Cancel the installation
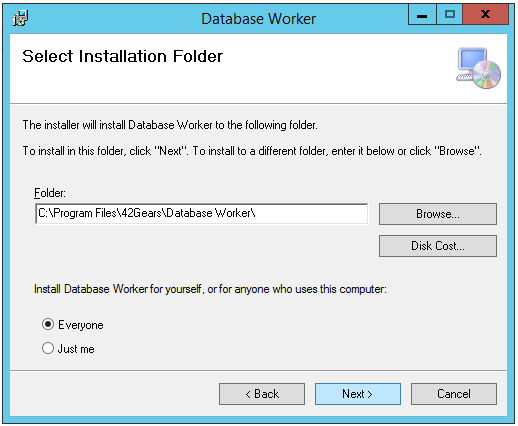 click(454, 394)
